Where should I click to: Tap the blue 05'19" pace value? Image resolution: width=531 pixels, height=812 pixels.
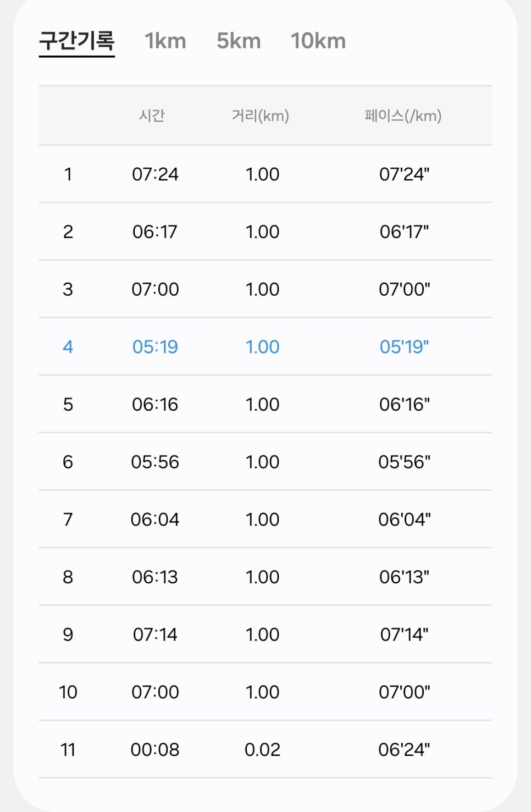coord(405,347)
